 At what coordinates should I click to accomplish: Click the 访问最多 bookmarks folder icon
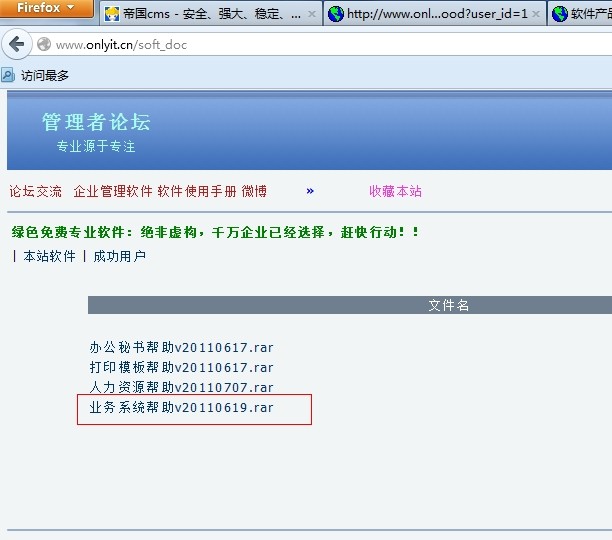[x=8, y=75]
